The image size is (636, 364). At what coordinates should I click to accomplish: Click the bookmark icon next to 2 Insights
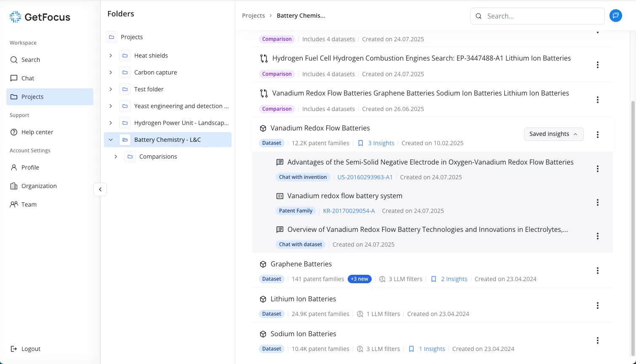434,279
